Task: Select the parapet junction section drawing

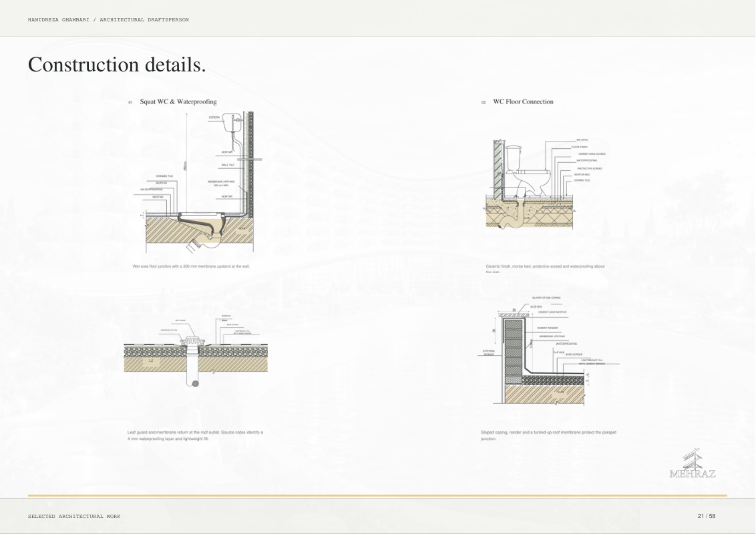Action: click(550, 351)
